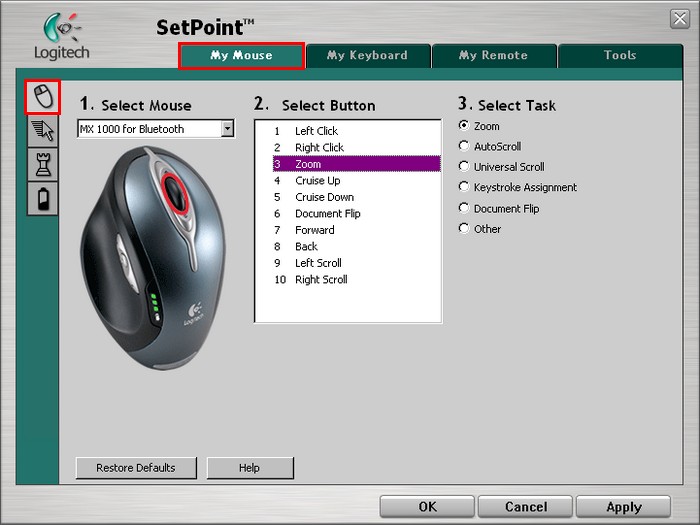Select button 10 Right Scroll

(356, 279)
